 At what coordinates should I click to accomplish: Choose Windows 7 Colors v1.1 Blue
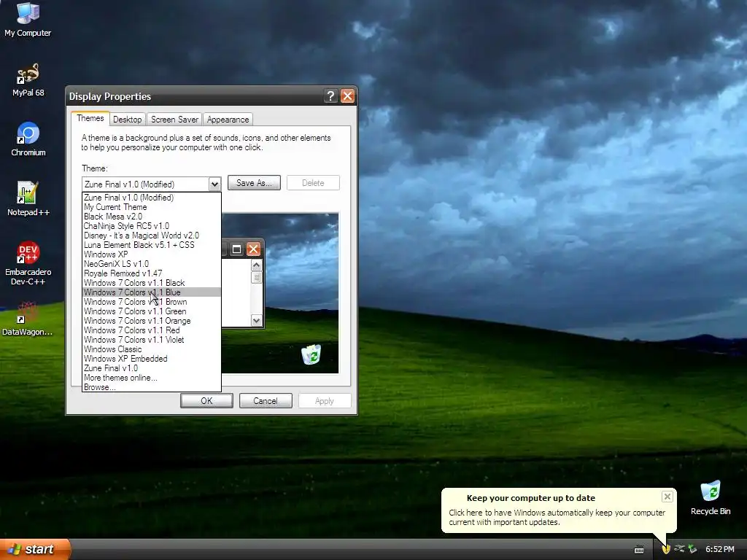[x=152, y=292]
